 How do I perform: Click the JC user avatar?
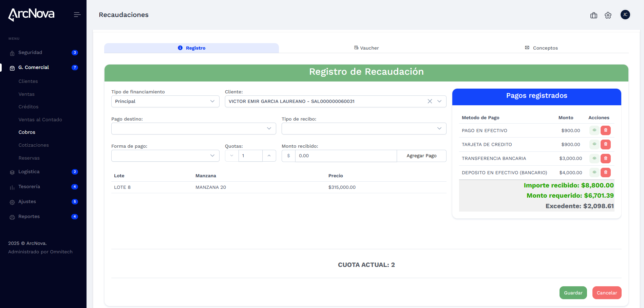(x=625, y=15)
